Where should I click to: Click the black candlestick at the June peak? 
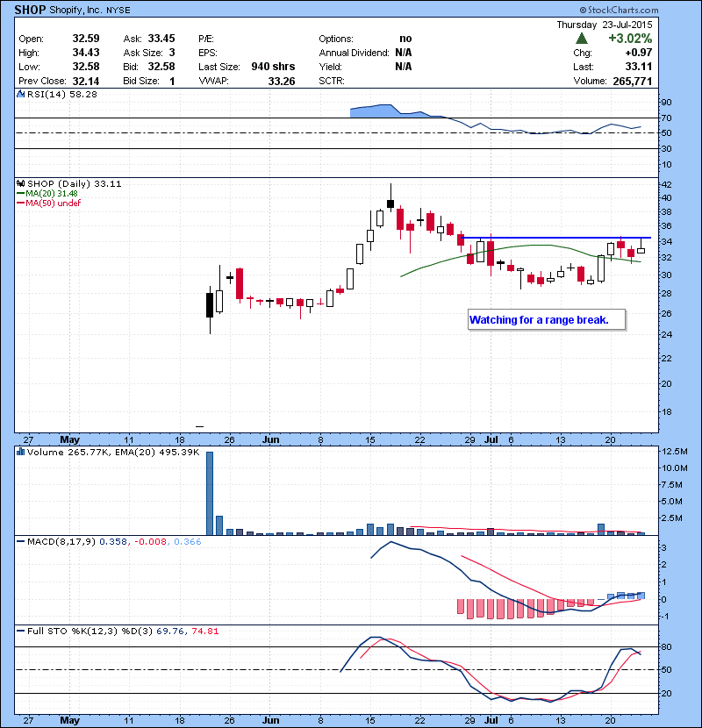390,203
